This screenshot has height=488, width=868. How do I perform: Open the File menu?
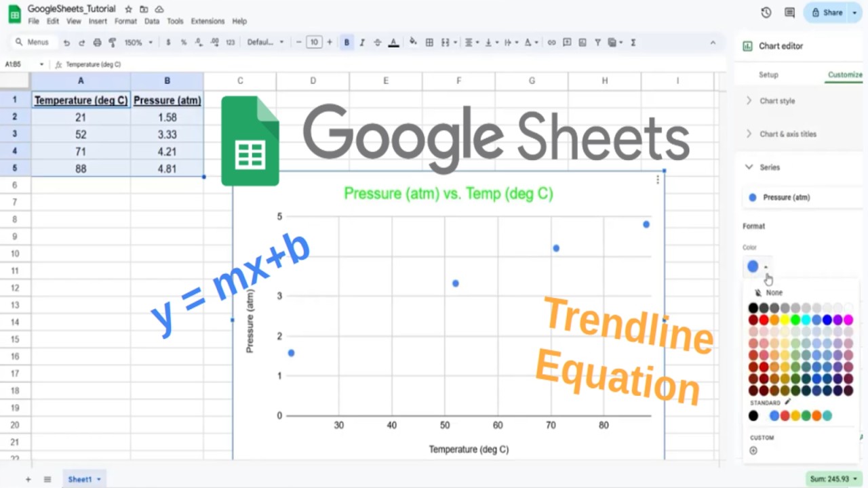point(33,21)
